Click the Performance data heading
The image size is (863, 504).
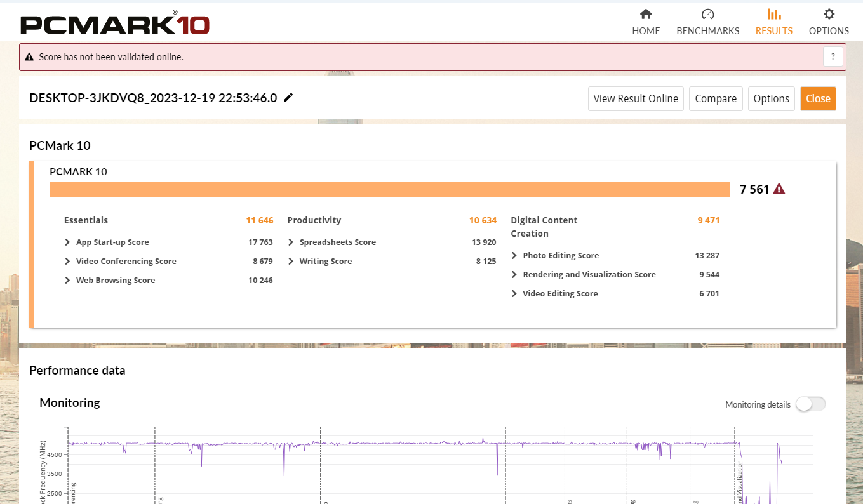(x=77, y=370)
